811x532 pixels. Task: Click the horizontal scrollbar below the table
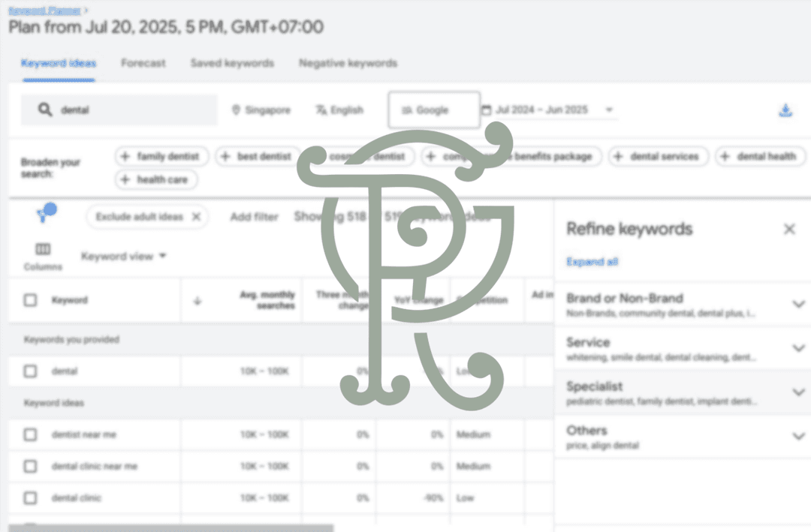coord(170,527)
